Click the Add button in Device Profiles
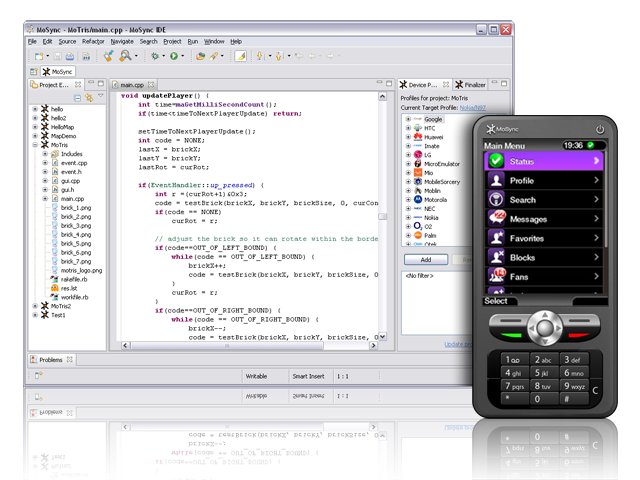Screen dimensions: 640x480 (426, 260)
